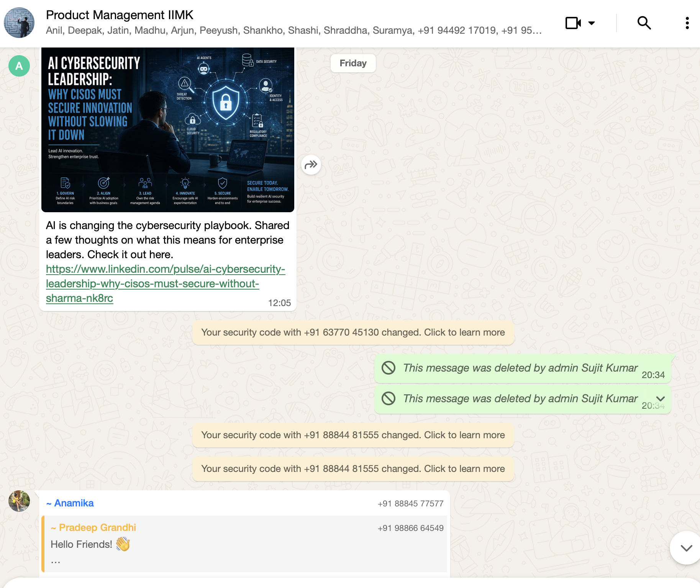Search messages with magnifier icon
The height and width of the screenshot is (588, 700).
tap(644, 23)
